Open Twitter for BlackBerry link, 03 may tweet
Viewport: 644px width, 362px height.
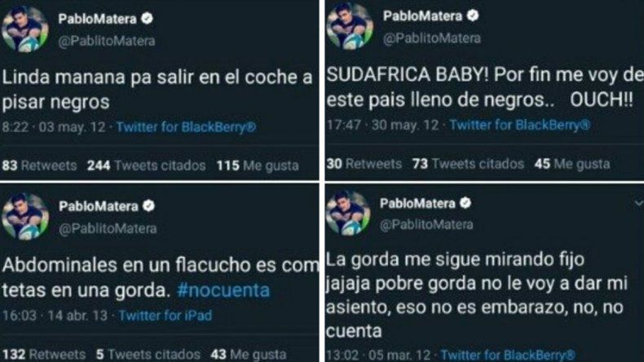pyautogui.click(x=186, y=127)
